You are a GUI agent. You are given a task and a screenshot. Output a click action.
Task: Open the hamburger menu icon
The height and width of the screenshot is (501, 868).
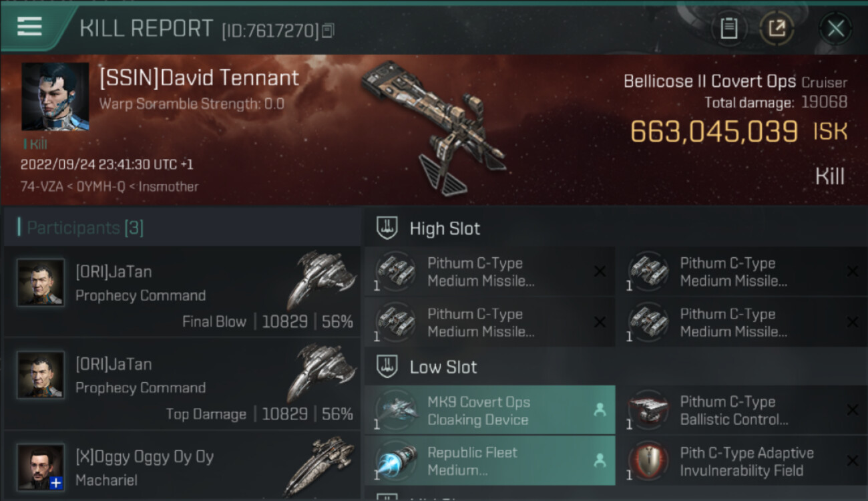pos(29,27)
